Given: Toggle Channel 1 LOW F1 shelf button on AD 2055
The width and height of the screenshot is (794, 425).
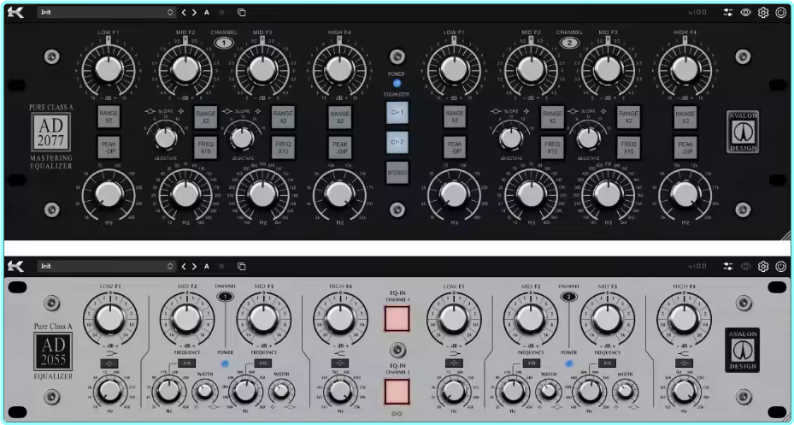Looking at the screenshot, I should tap(109, 363).
